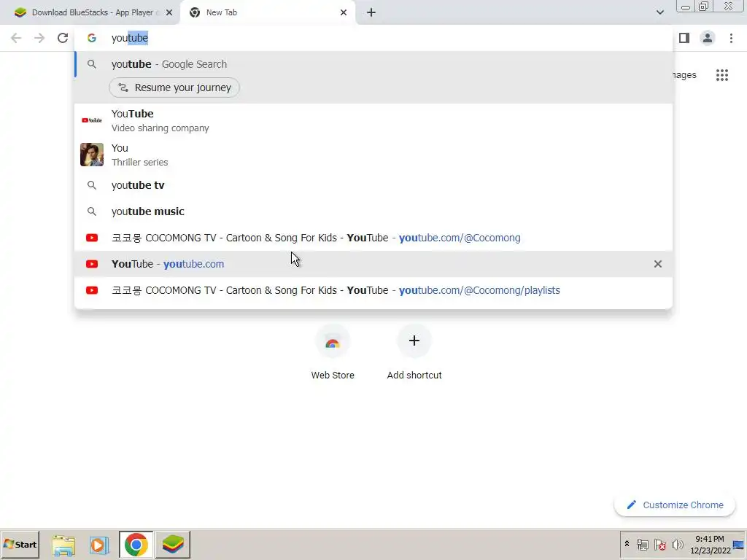This screenshot has width=747, height=560.
Task: Open the Chrome three-dot menu
Action: click(x=731, y=38)
